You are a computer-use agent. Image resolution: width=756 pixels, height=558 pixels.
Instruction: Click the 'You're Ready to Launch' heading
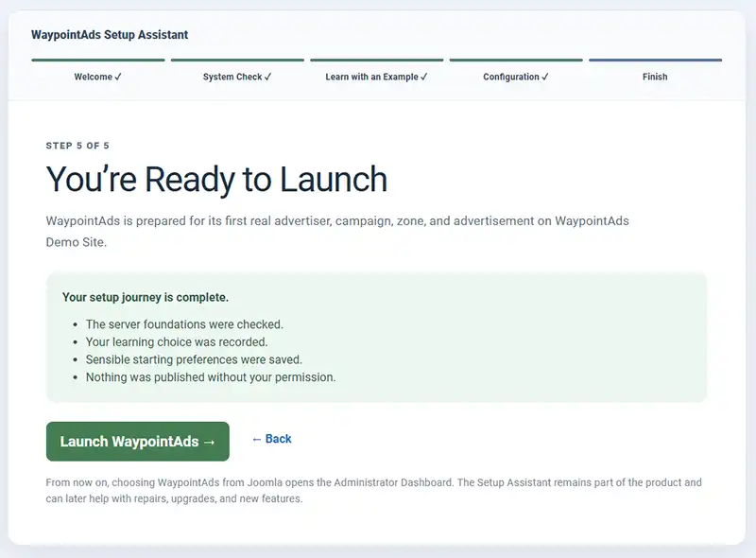pyautogui.click(x=216, y=180)
